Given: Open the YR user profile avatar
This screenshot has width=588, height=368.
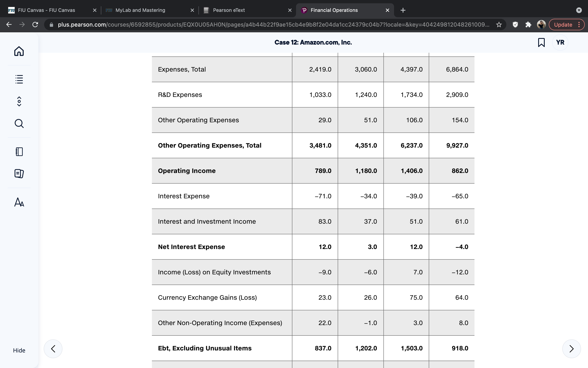Looking at the screenshot, I should tap(560, 42).
